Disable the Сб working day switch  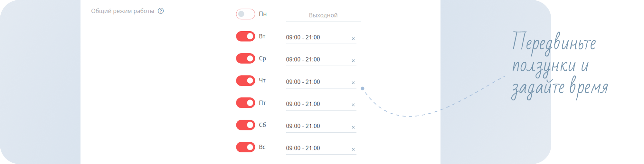point(245,125)
